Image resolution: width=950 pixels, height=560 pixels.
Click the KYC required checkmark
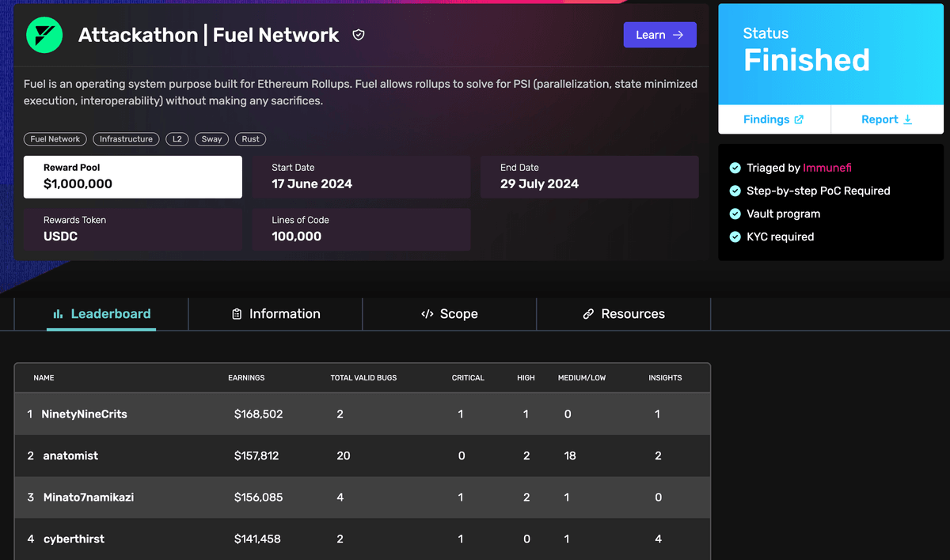pyautogui.click(x=735, y=236)
